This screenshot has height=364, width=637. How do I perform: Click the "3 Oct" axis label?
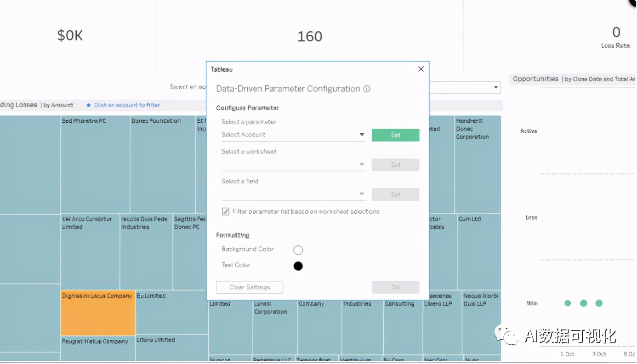599,354
